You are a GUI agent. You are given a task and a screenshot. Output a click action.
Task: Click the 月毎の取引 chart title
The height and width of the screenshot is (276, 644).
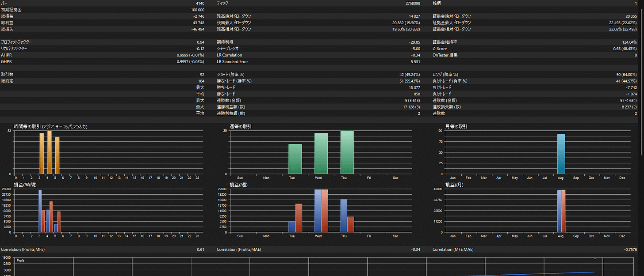tap(456, 126)
